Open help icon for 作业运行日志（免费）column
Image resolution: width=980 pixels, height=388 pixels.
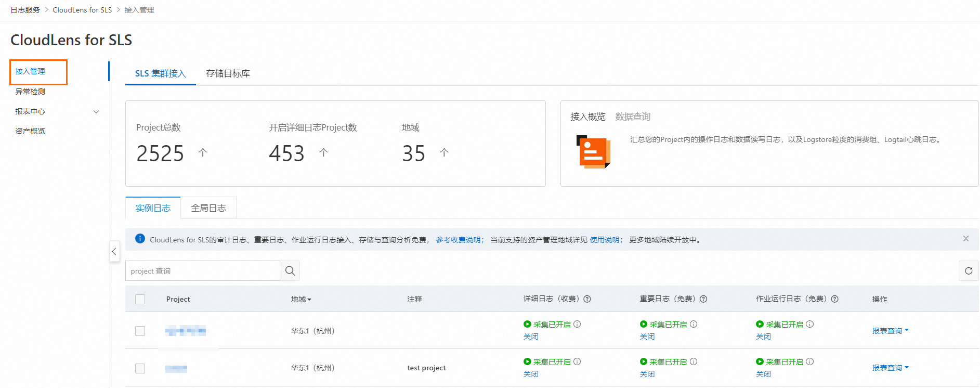point(835,299)
